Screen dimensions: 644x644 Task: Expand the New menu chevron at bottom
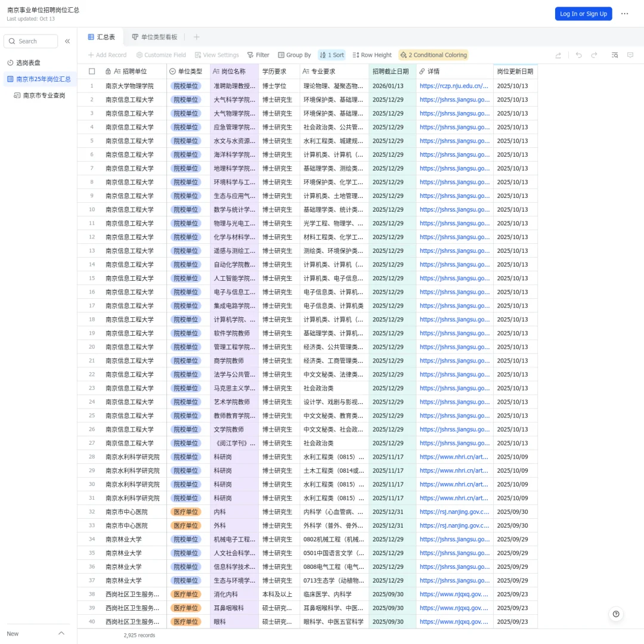[x=61, y=633]
